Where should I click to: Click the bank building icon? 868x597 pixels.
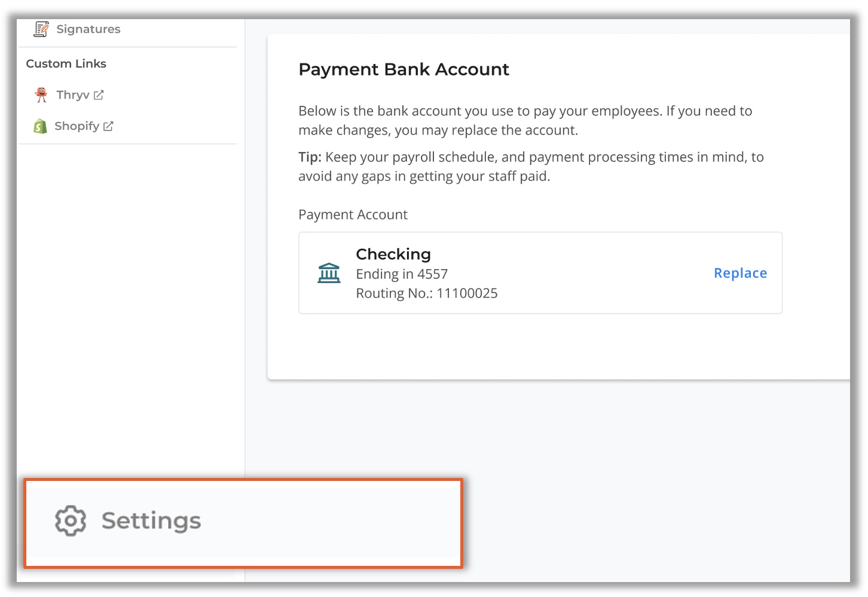pos(329,273)
